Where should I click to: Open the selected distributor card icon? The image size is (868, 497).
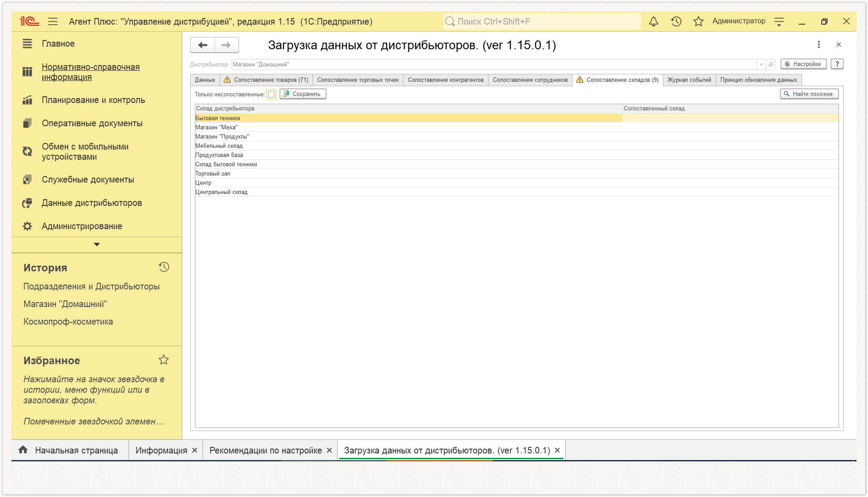(771, 64)
